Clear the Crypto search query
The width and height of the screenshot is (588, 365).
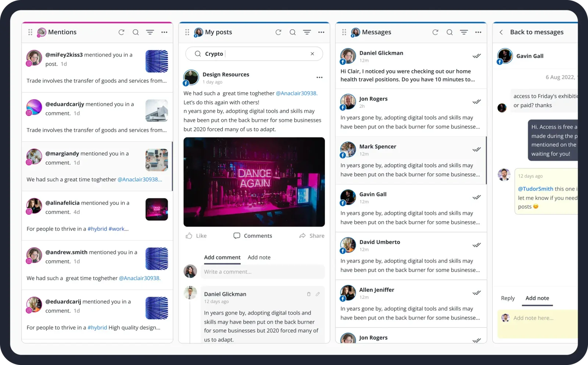[x=312, y=54]
